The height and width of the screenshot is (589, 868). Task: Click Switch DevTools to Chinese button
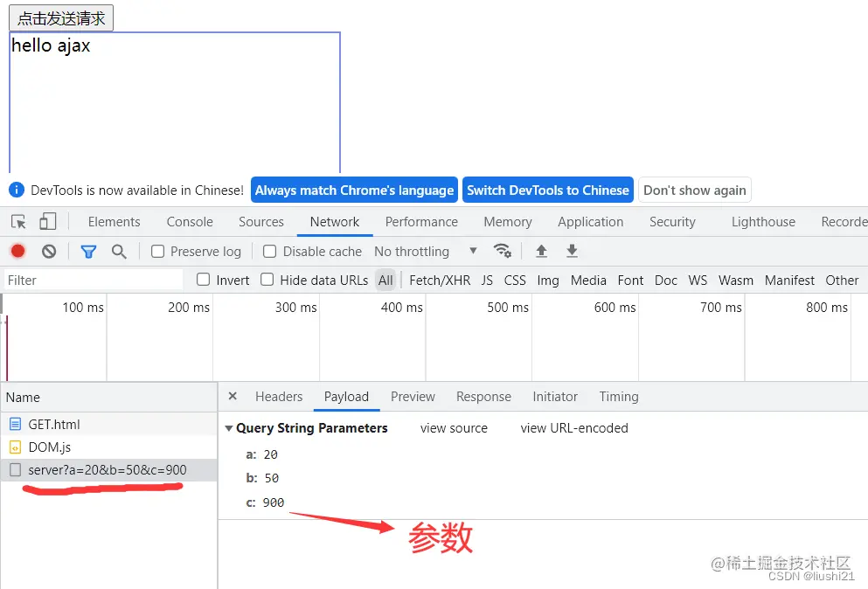coord(547,190)
